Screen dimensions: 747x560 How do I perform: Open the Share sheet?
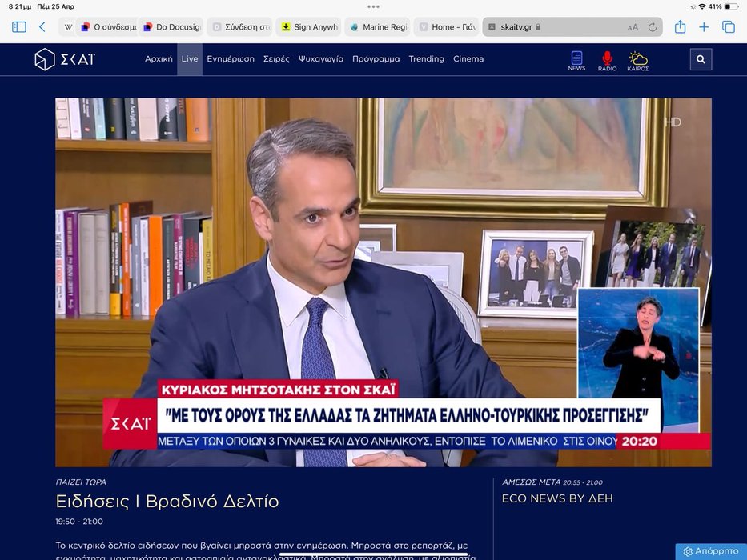(680, 26)
